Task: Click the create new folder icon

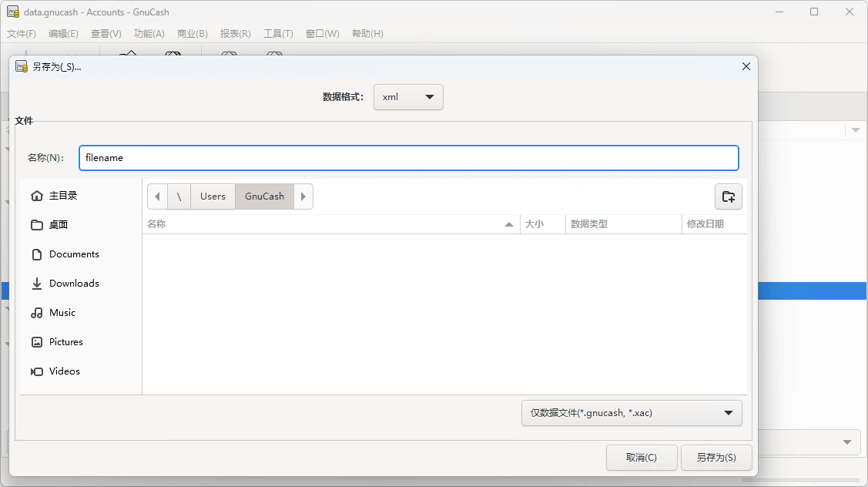Action: pyautogui.click(x=728, y=196)
